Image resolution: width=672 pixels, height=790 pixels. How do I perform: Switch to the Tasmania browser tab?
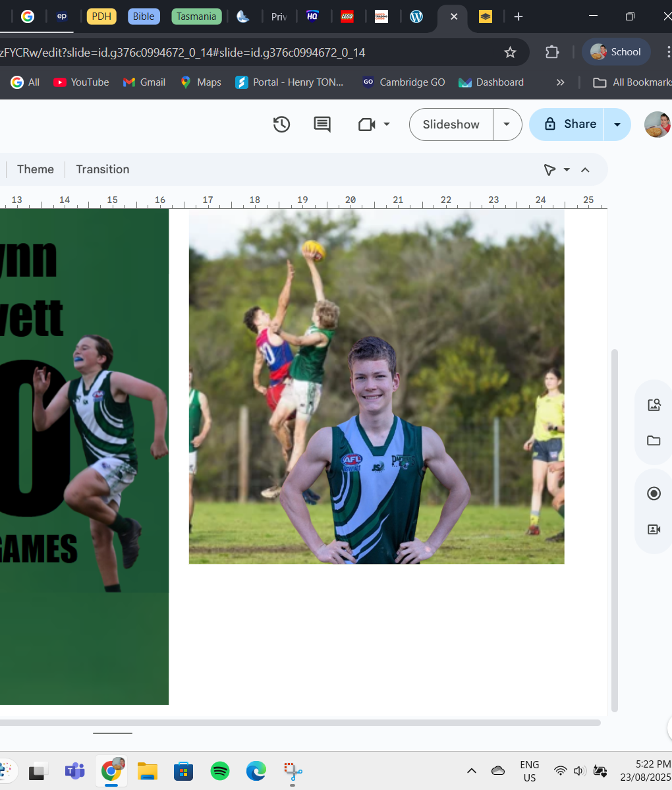[x=196, y=16]
